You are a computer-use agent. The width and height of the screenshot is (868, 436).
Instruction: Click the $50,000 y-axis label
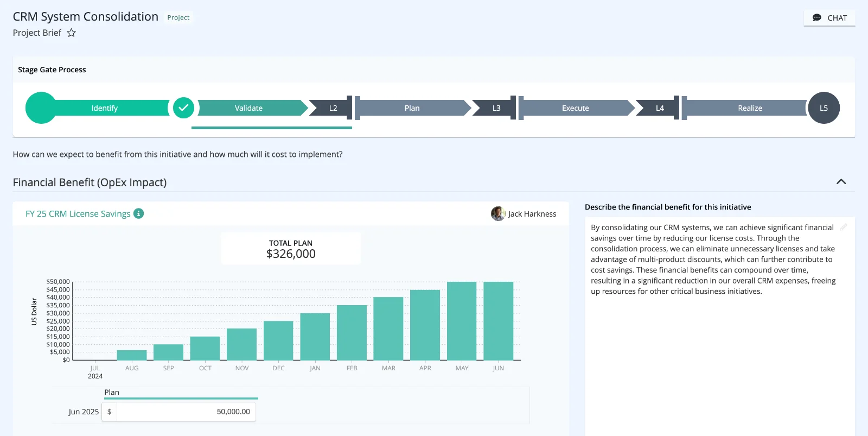[58, 282]
